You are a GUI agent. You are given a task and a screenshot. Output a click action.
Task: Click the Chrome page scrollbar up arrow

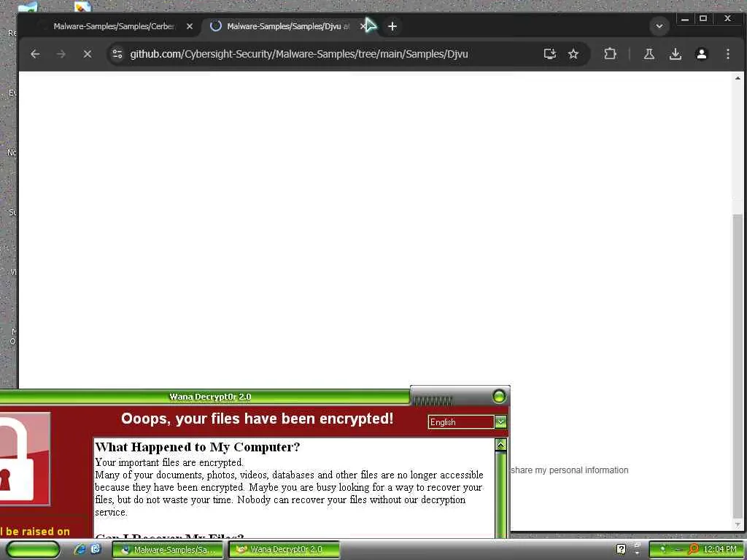pyautogui.click(x=738, y=78)
